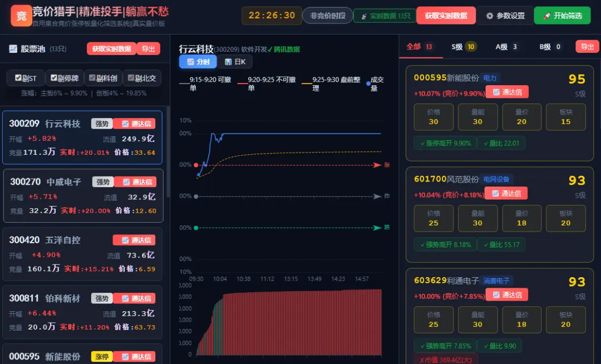
Task: Click score 95 on 新能股份 card
Action: pyautogui.click(x=577, y=80)
